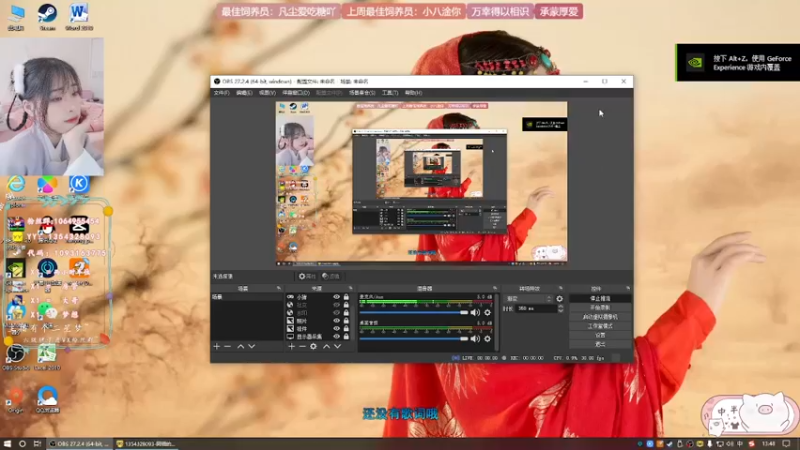Screen dimensions: 800x450
Task: Move selected source up in Sources panel
Action: (x=327, y=346)
